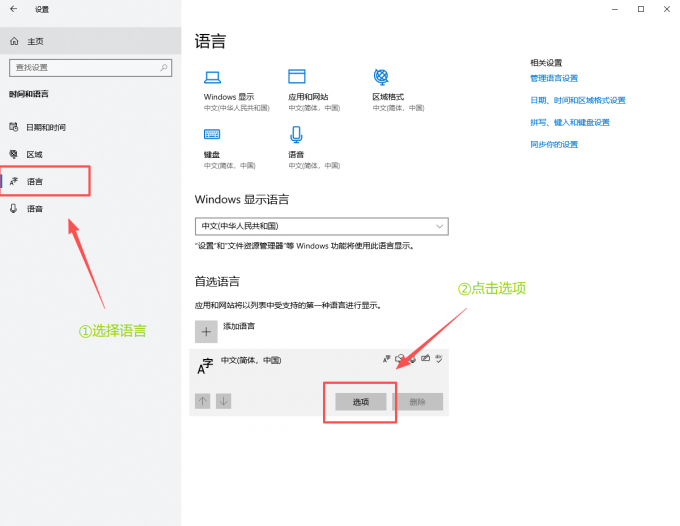Open the 键盘 keyboard tile
This screenshot has width=680, height=526.
tap(229, 148)
